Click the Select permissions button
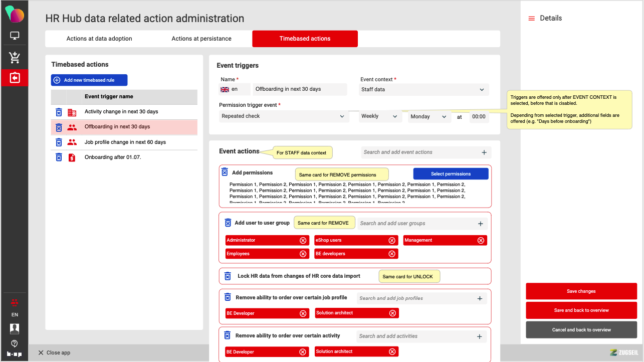The image size is (644, 362). [x=451, y=174]
